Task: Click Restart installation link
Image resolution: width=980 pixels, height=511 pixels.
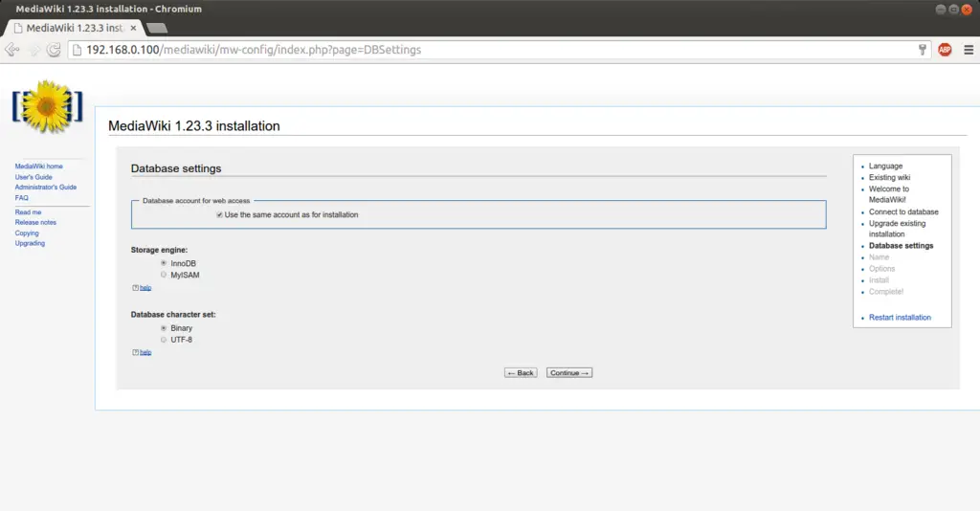Action: tap(900, 318)
